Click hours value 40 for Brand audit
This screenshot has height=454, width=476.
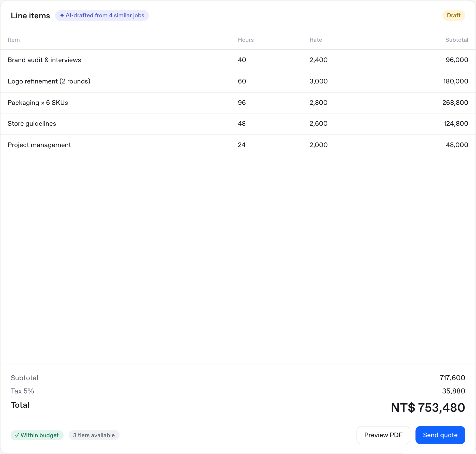pos(242,60)
